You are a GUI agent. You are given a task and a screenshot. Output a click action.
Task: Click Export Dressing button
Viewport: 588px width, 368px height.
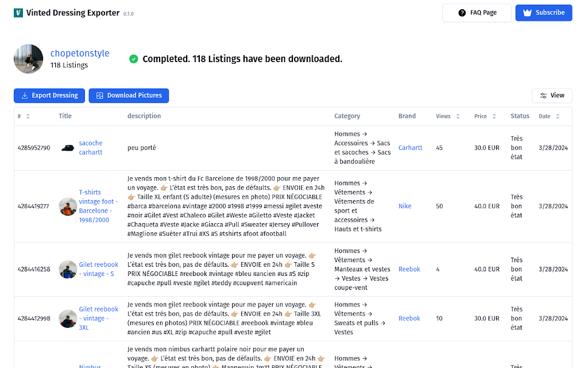49,95
